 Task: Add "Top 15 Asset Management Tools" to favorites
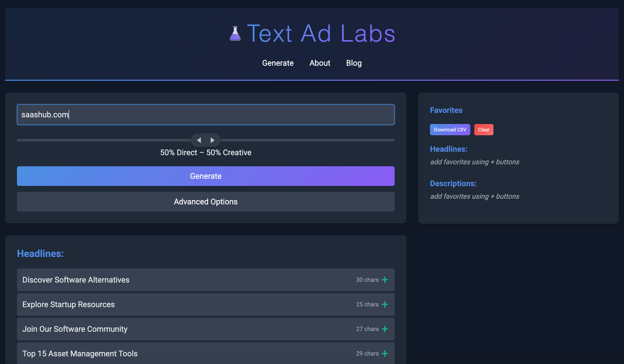point(385,354)
